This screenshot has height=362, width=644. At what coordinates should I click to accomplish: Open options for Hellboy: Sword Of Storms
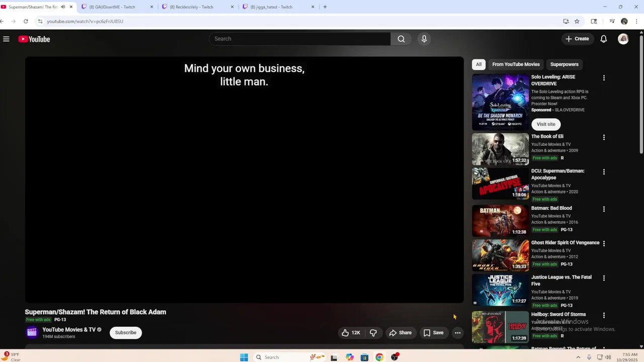(604, 315)
